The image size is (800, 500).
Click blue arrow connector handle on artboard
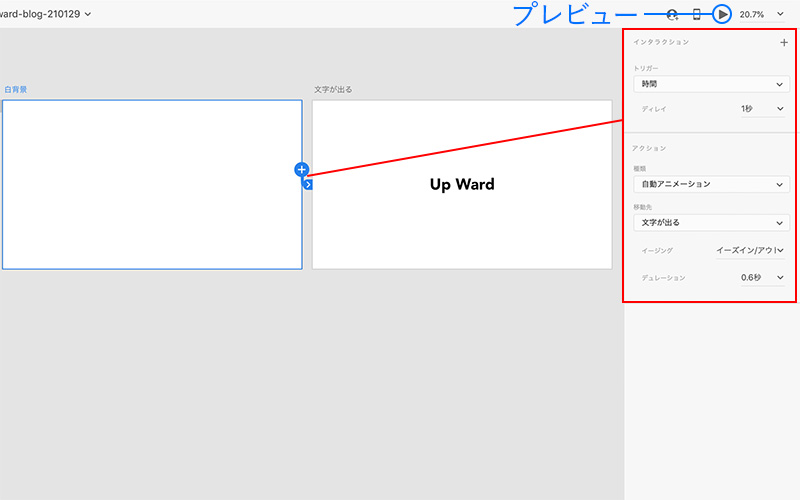(308, 184)
